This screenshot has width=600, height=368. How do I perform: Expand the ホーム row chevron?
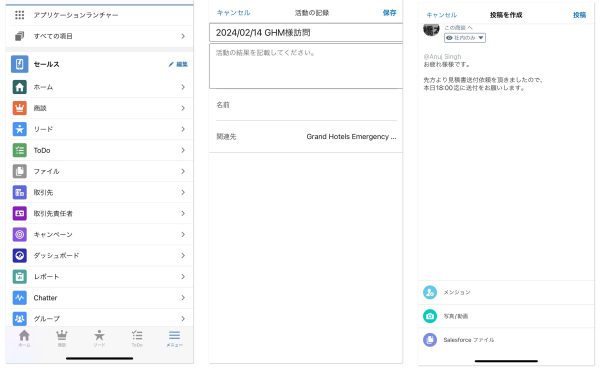pos(183,87)
